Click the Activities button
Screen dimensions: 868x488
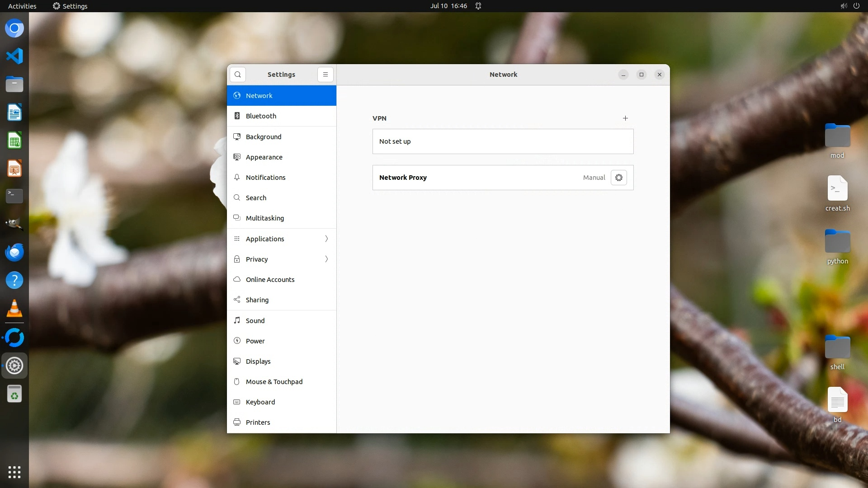click(x=22, y=6)
